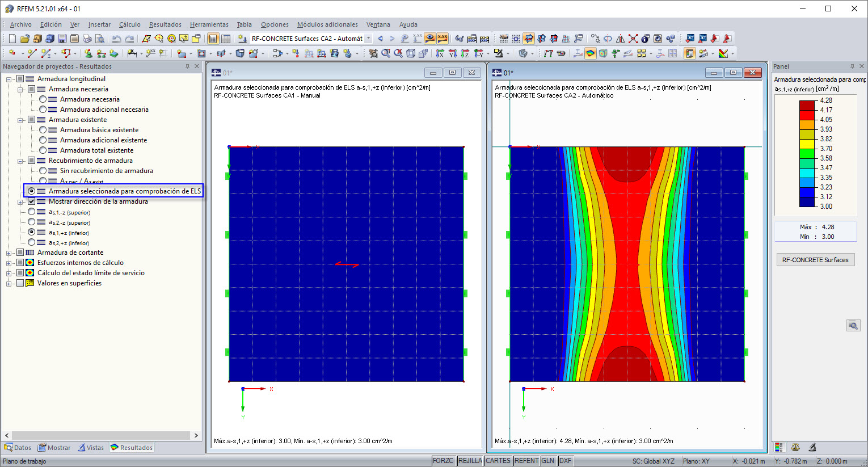Undo the last action

coord(116,39)
